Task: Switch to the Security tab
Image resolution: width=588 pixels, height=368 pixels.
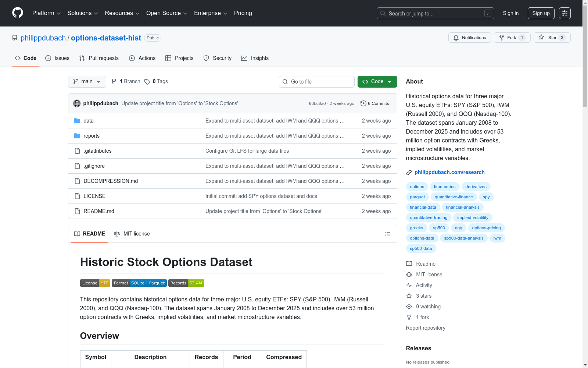Action: pos(218,58)
